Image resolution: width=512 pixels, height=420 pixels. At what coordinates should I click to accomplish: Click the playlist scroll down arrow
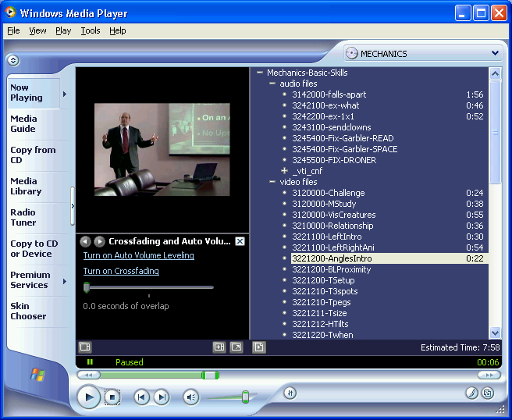click(495, 333)
